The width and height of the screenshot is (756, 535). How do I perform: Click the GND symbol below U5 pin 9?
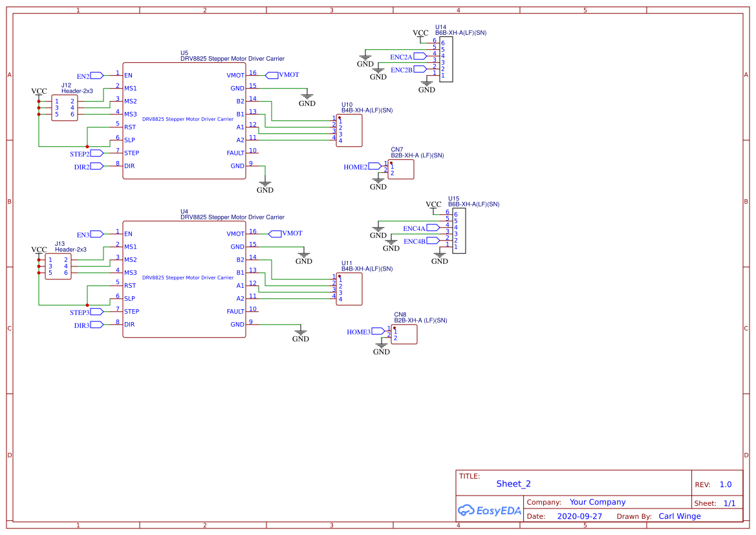coord(265,184)
